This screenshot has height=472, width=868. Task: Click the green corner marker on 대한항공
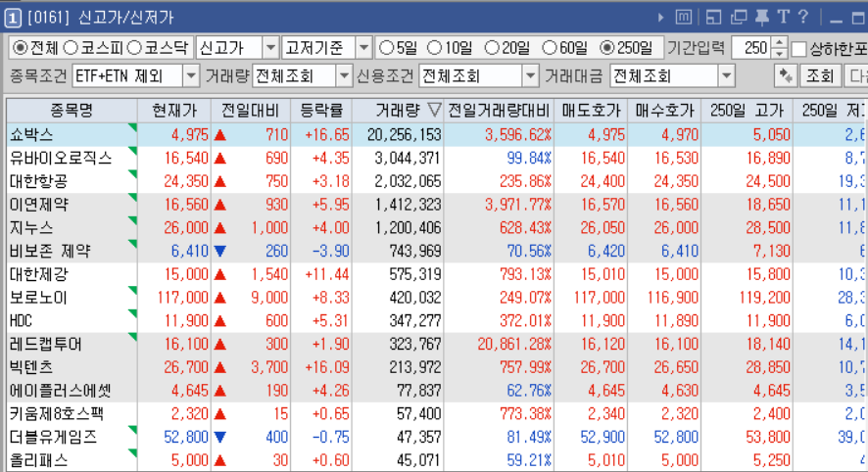[x=132, y=173]
